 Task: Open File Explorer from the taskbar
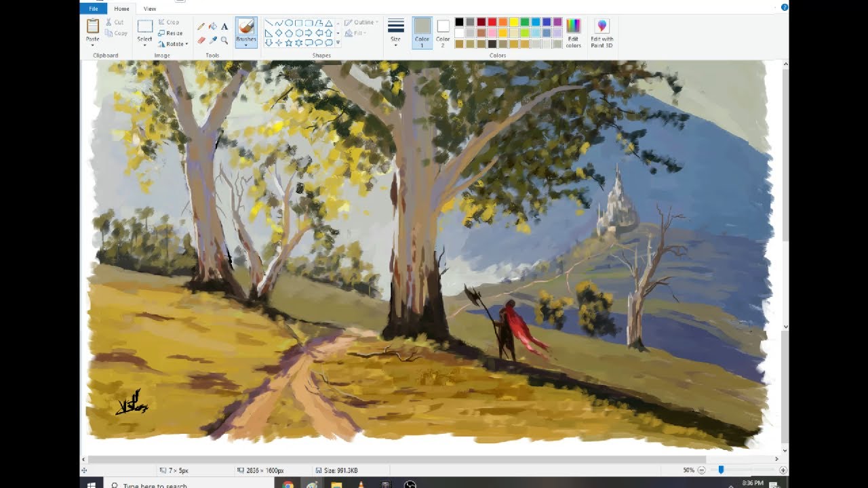pos(336,484)
